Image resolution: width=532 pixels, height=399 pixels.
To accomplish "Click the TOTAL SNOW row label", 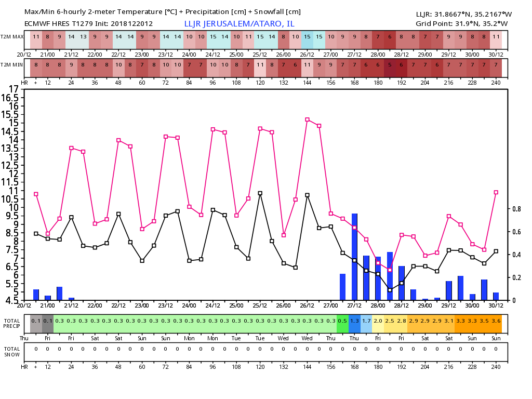I will tap(12, 351).
